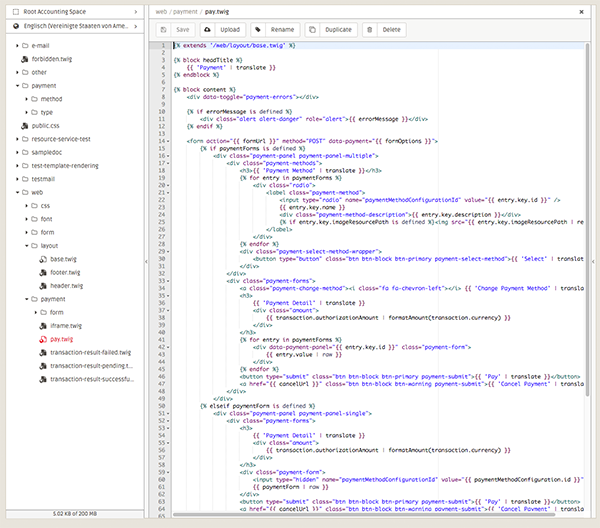Click the Save floppy disk icon
600x528 pixels.
coord(166,31)
